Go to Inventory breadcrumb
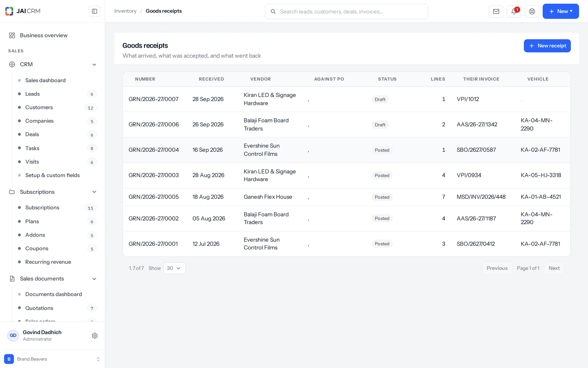 pyautogui.click(x=125, y=11)
